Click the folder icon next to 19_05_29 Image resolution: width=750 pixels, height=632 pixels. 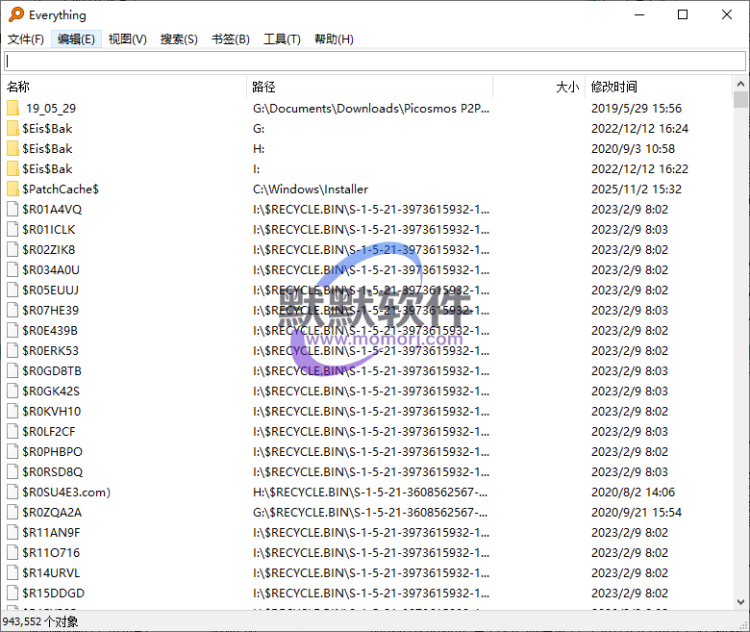[x=13, y=108]
